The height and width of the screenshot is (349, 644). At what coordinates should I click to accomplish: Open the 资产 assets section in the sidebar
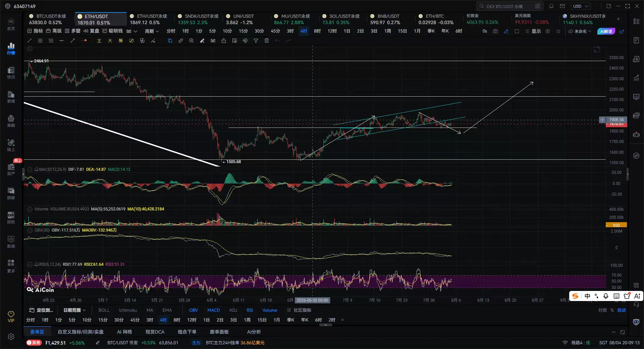(11, 169)
